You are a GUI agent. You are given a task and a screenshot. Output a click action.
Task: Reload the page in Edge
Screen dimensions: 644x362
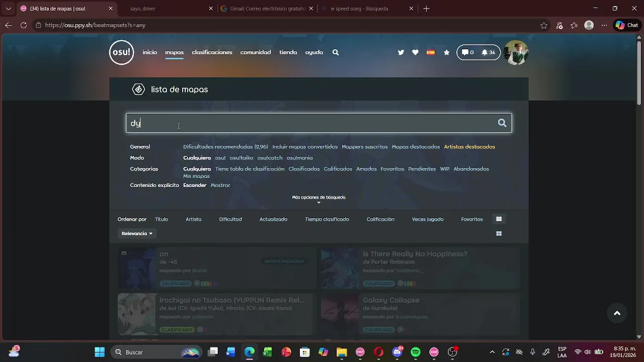(24, 25)
